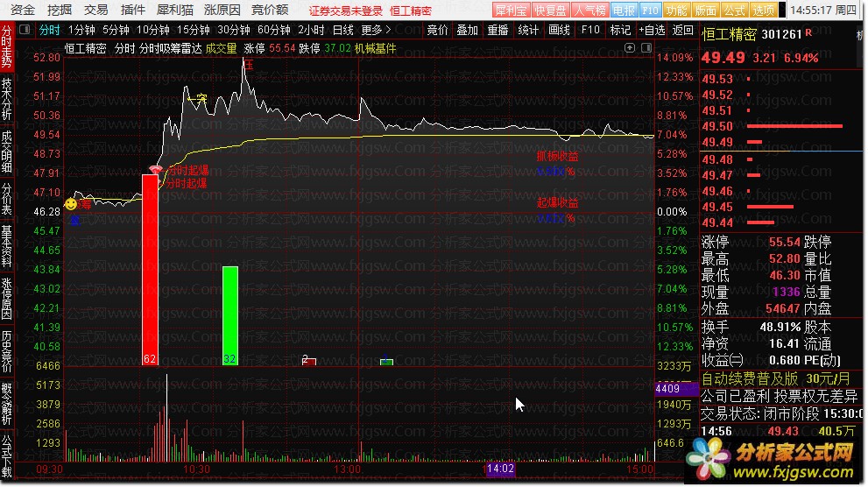Open the 基本资料 sidebar tab
This screenshot has height=487, width=868.
(6, 246)
